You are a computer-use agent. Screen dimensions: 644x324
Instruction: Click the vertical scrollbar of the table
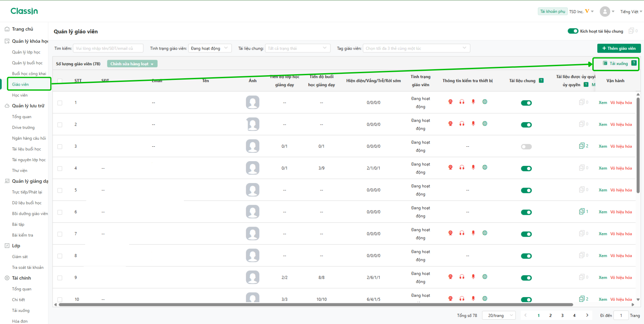coord(638,145)
